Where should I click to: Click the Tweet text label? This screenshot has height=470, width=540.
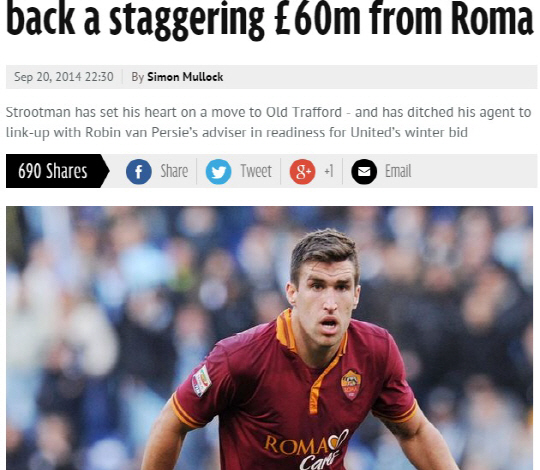click(x=256, y=171)
